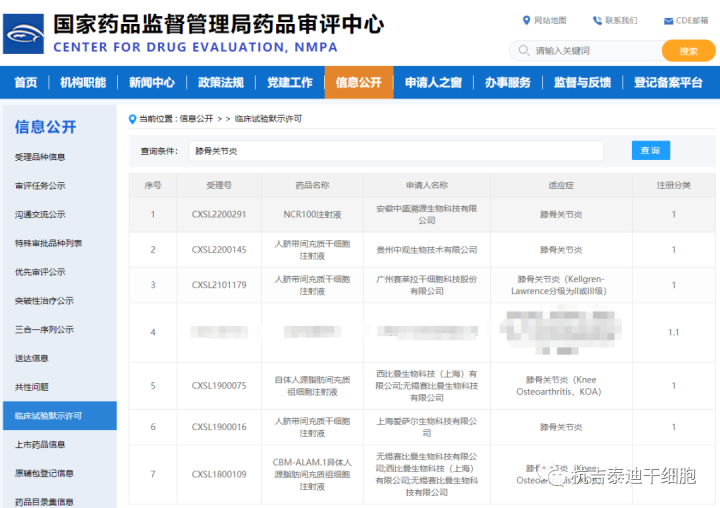Click acceptance number CXSL2200291
This screenshot has width=720, height=508.
pos(219,214)
